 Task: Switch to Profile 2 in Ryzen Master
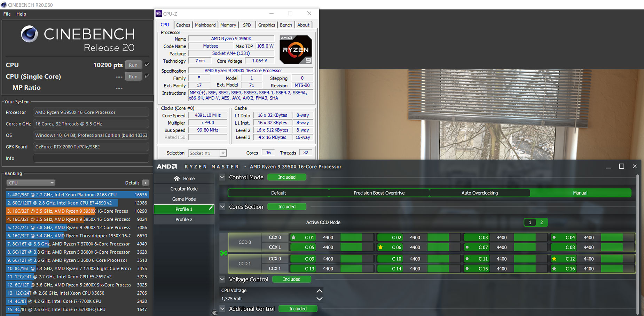point(184,220)
